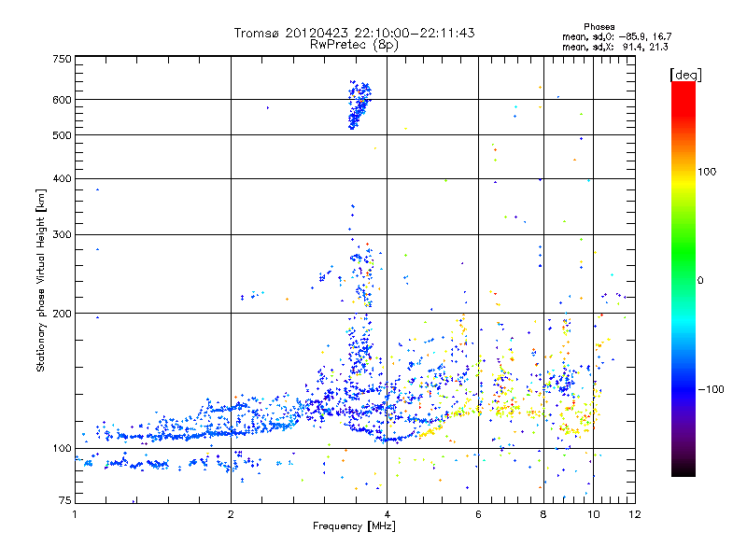
Task: Click the y-axis tick label '75'
Action: click(65, 500)
